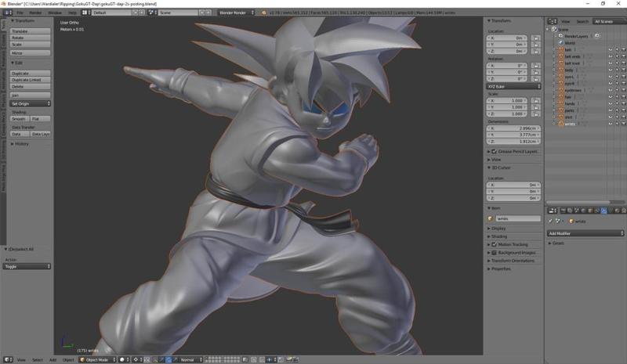Click the Duplicate Linked button
Screen dimensions: 627x364
click(x=31, y=80)
